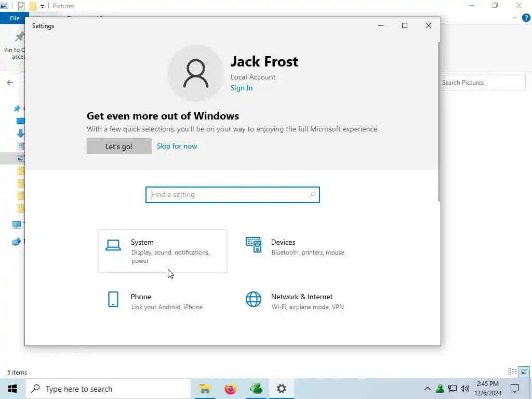532x399 pixels.
Task: Click the Properties checkmark icon in title bar
Action: click(x=21, y=6)
